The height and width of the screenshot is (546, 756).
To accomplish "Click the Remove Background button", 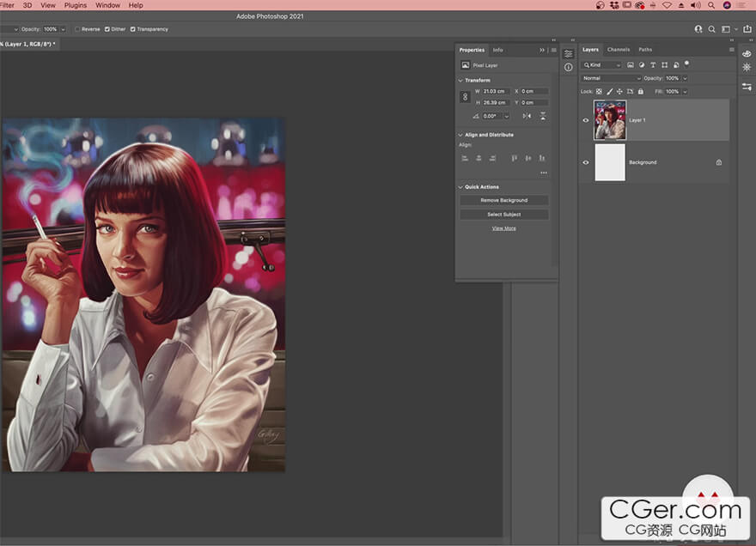I will click(x=503, y=200).
